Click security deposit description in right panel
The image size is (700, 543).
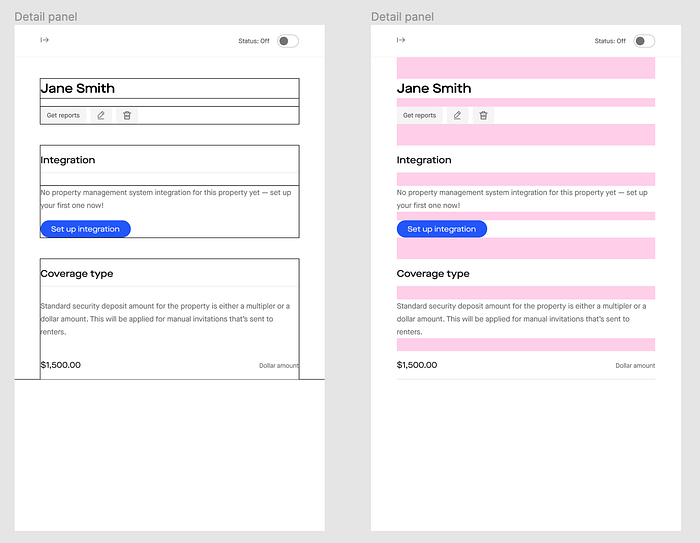(x=521, y=319)
